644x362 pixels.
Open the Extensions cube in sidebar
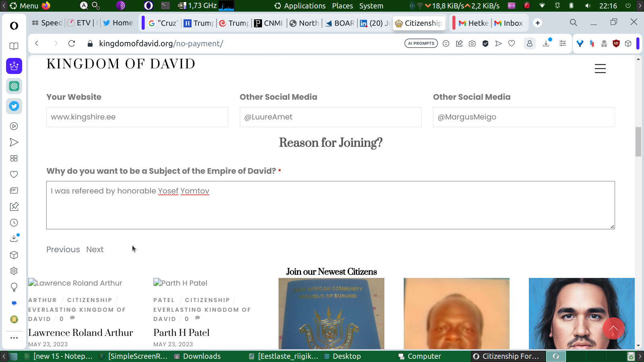(x=14, y=255)
